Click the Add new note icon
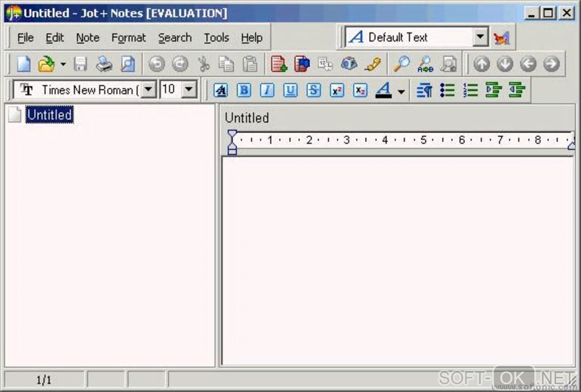Screen dimensions: 581x392 [279, 64]
